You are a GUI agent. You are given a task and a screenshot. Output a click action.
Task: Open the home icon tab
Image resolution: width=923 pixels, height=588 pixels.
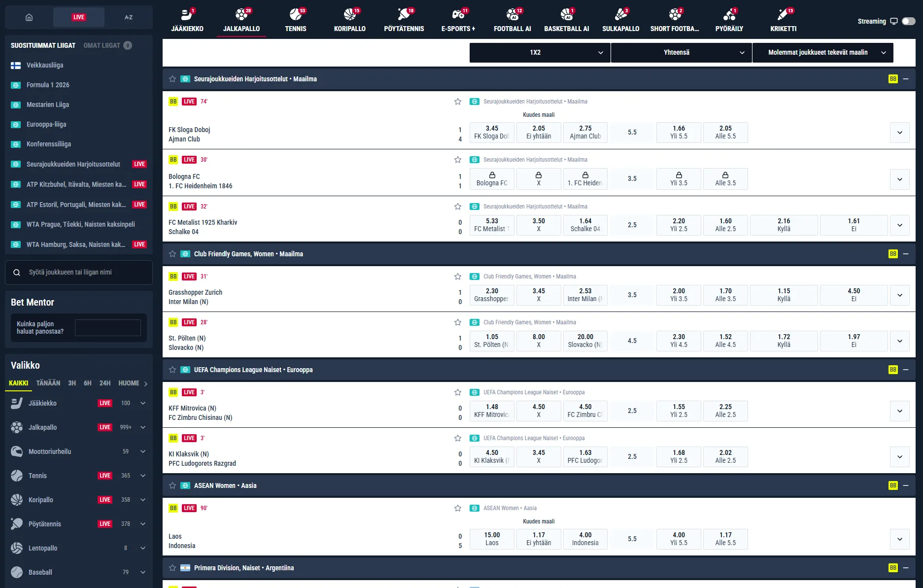pyautogui.click(x=29, y=17)
